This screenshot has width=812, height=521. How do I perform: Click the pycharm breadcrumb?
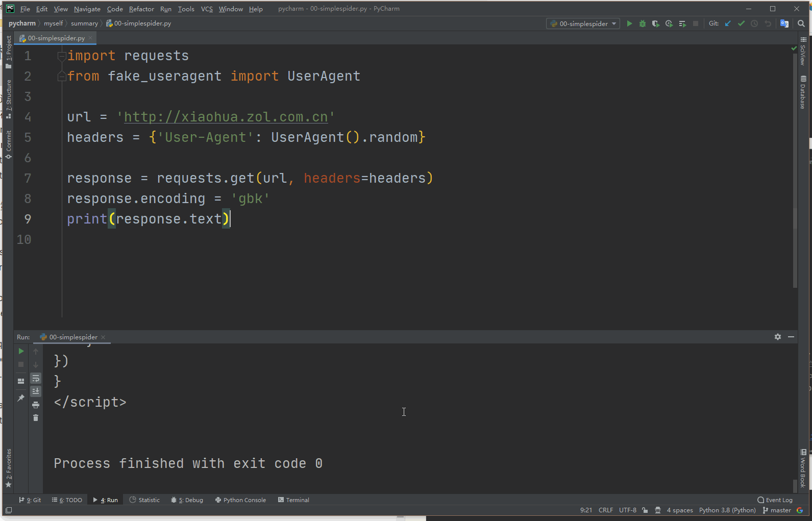click(x=22, y=23)
